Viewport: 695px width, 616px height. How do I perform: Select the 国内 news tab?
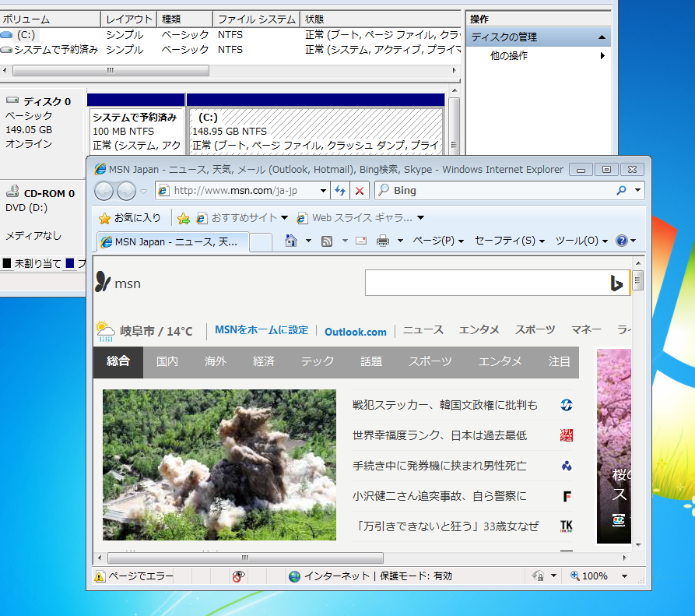167,362
